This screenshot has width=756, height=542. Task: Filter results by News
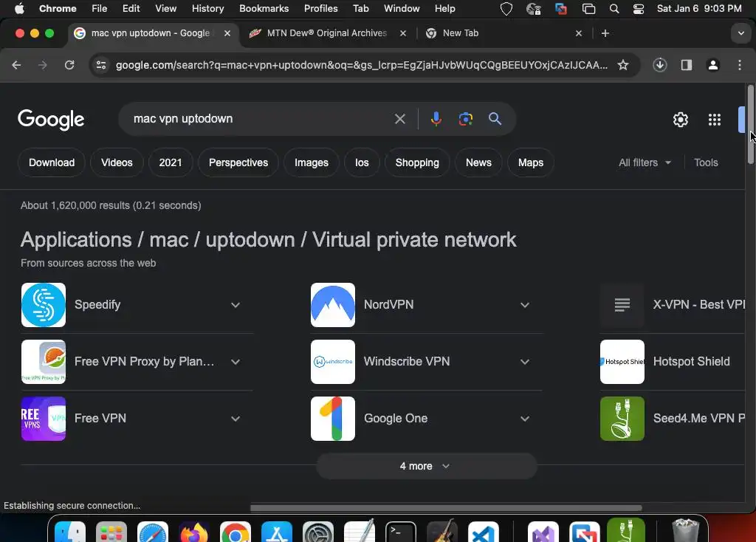[x=478, y=162]
